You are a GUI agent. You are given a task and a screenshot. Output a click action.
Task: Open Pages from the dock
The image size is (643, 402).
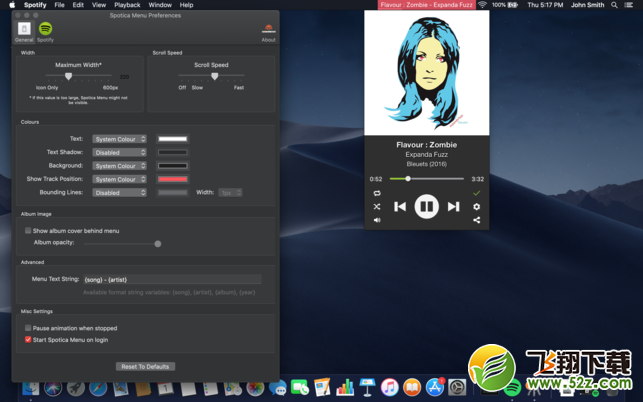tap(322, 388)
